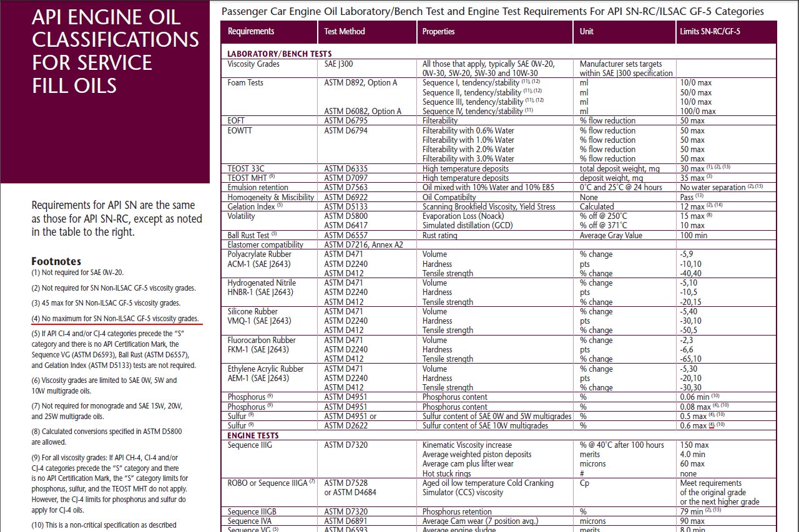Click the 'LABORATORY/BENCH TESTS' section heading
The height and width of the screenshot is (532, 799).
280,54
